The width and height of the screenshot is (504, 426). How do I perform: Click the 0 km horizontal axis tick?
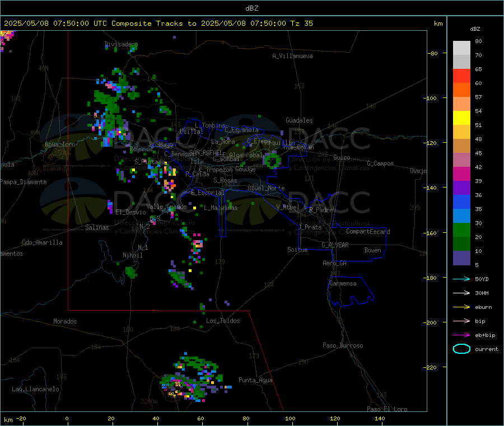tap(67, 419)
